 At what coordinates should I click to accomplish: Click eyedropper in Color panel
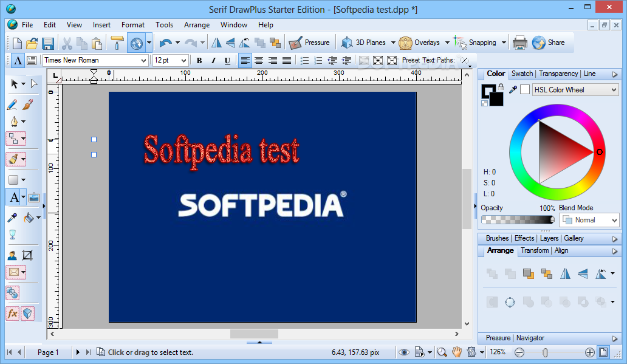coord(513,89)
